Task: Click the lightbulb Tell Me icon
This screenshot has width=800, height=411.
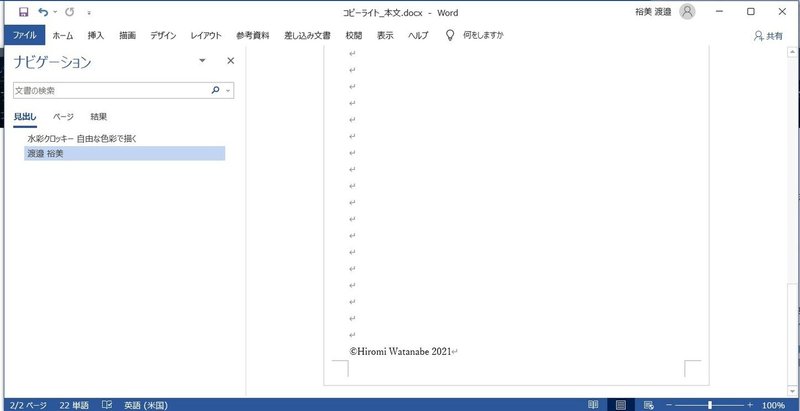Action: pyautogui.click(x=450, y=35)
